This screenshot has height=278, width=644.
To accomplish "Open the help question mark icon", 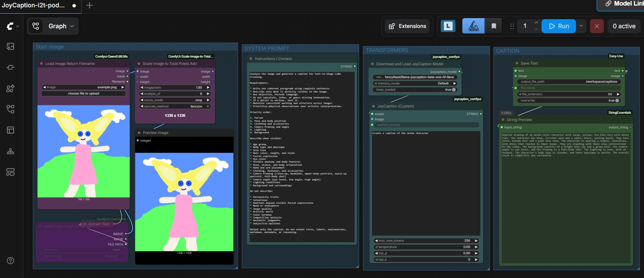I will 10,261.
